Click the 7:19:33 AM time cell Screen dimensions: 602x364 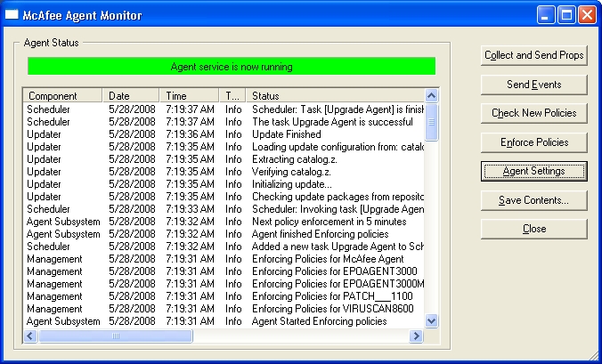(190, 209)
